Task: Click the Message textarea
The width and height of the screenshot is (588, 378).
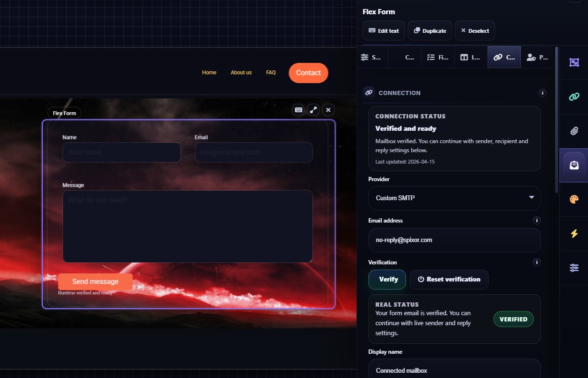Action: (x=188, y=226)
